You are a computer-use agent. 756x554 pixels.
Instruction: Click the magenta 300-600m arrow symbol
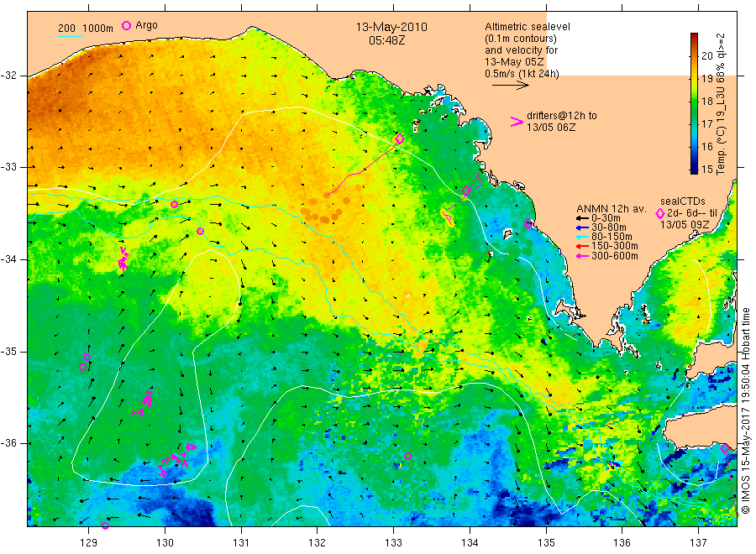point(582,256)
